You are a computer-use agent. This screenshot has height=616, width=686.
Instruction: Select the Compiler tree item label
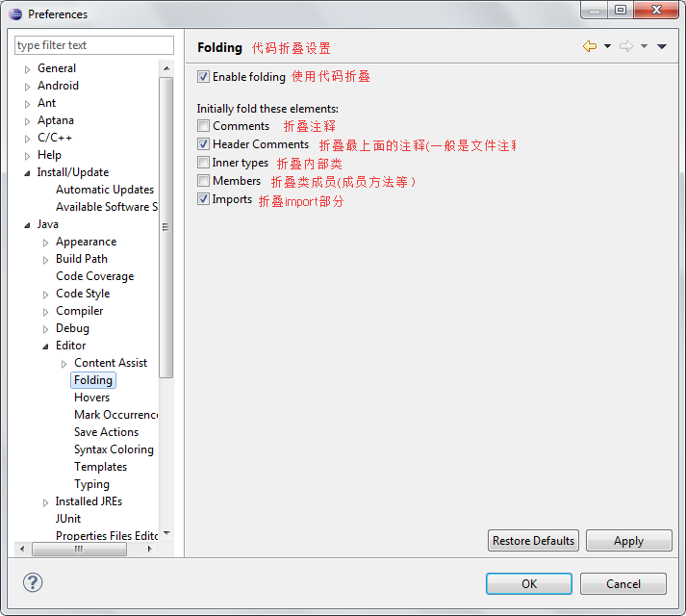pos(79,311)
